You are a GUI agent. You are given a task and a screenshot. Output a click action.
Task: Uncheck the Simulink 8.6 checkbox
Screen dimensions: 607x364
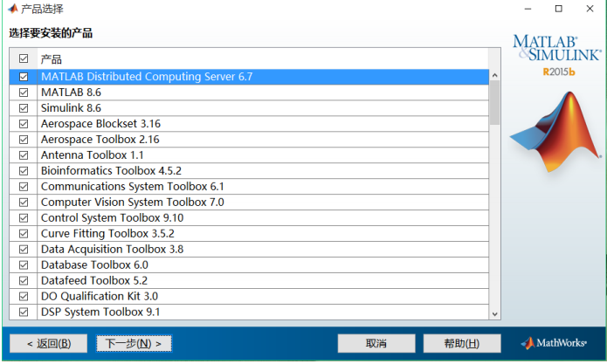[24, 108]
